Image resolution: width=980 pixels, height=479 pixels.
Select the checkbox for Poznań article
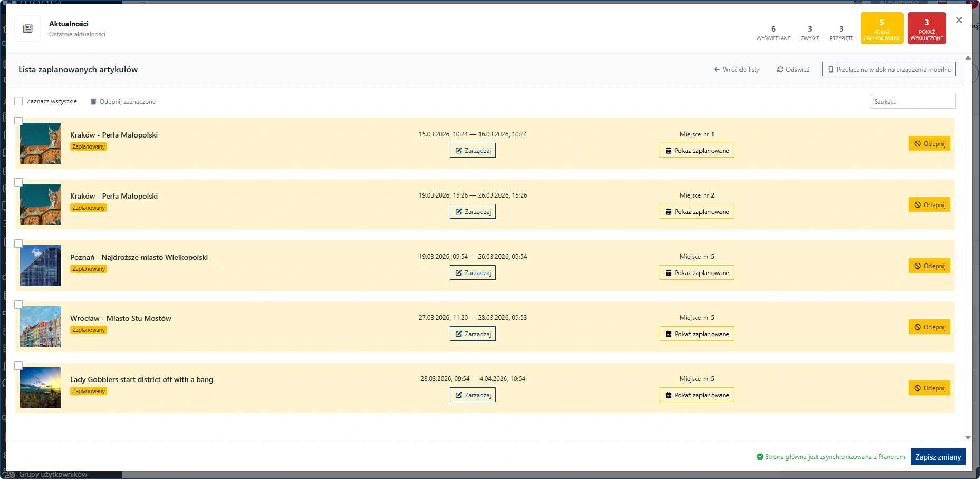tap(18, 243)
